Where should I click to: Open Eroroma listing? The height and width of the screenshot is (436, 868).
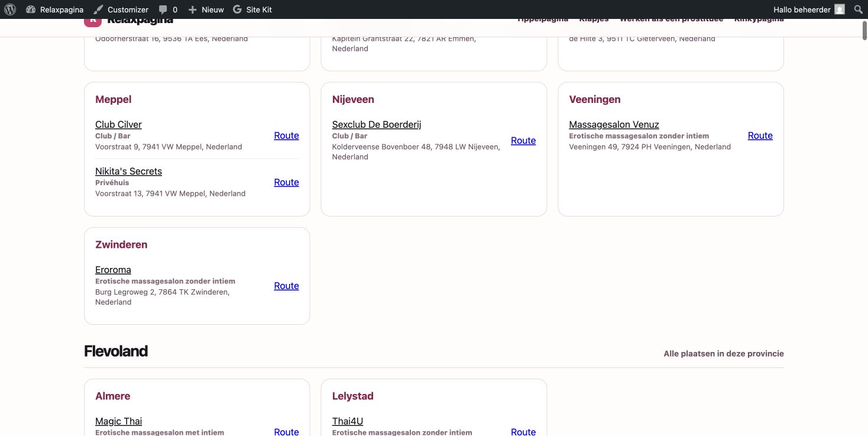tap(113, 270)
